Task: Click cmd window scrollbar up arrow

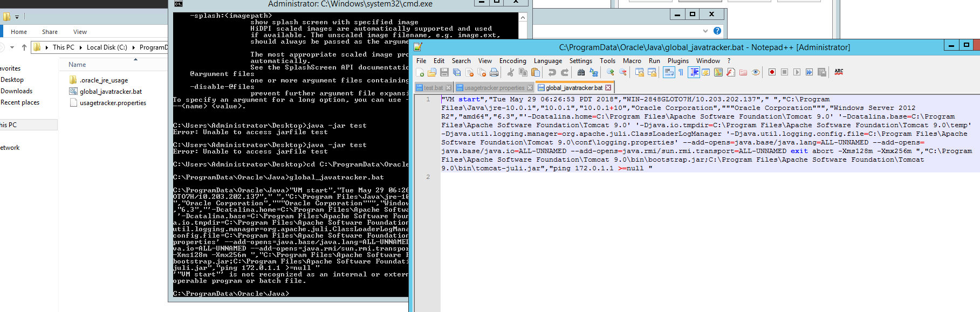Action: coord(523,17)
